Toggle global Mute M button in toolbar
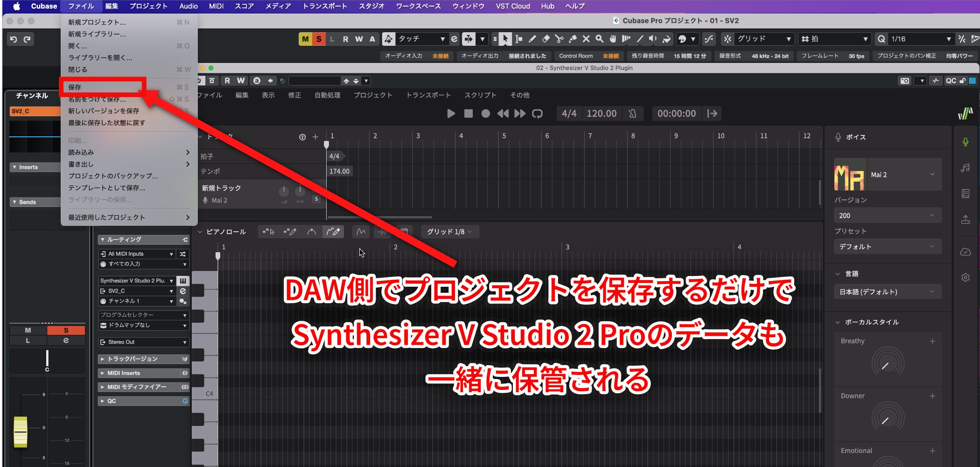This screenshot has width=980, height=467. tap(305, 39)
